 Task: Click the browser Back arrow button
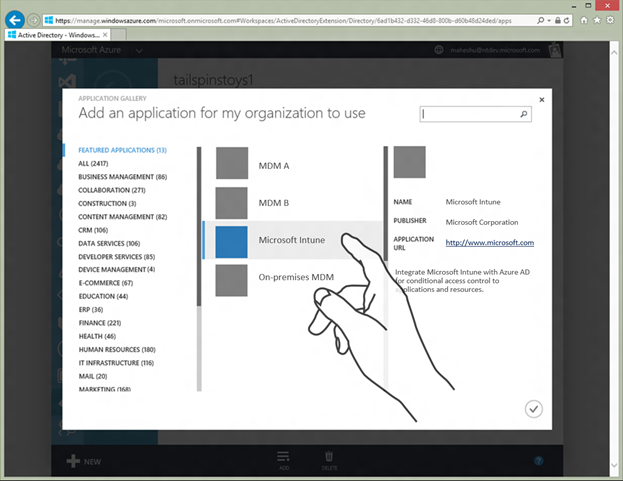coord(15,20)
